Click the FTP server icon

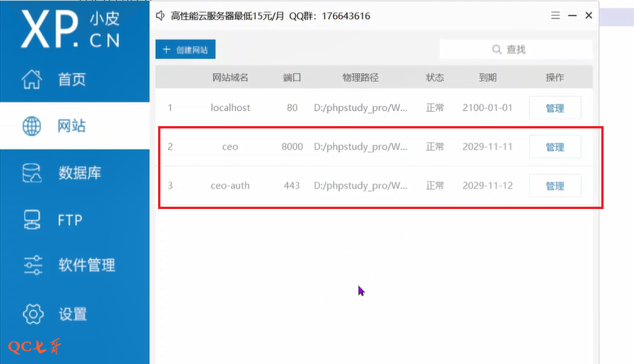[32, 220]
